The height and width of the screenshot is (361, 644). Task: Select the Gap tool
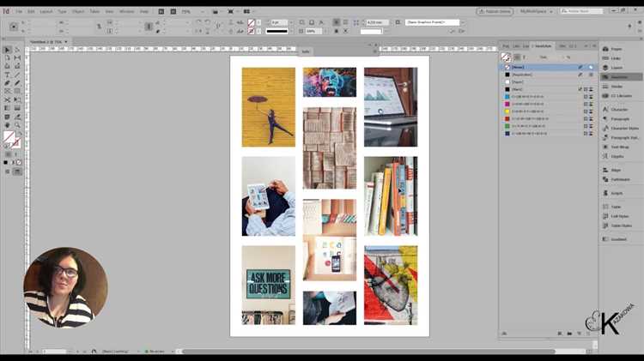[x=17, y=57]
